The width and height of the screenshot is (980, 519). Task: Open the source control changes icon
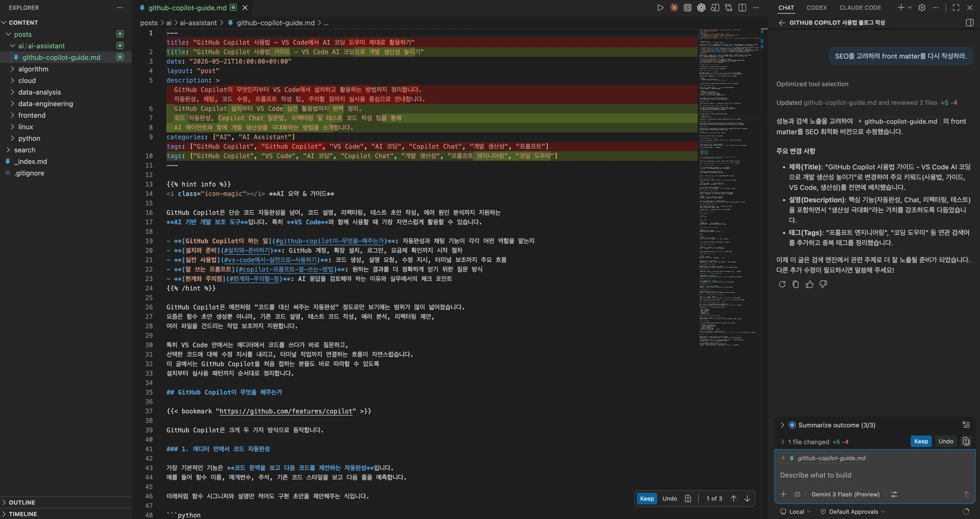728,8
